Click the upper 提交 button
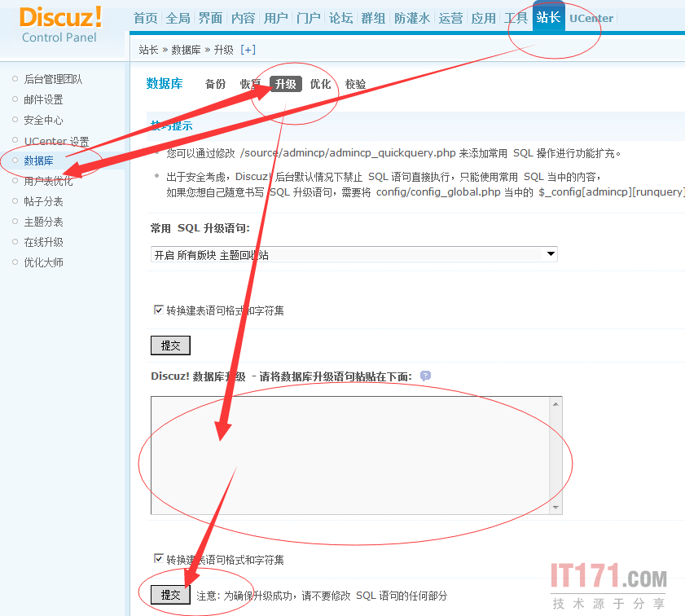685x616 pixels. pyautogui.click(x=170, y=345)
